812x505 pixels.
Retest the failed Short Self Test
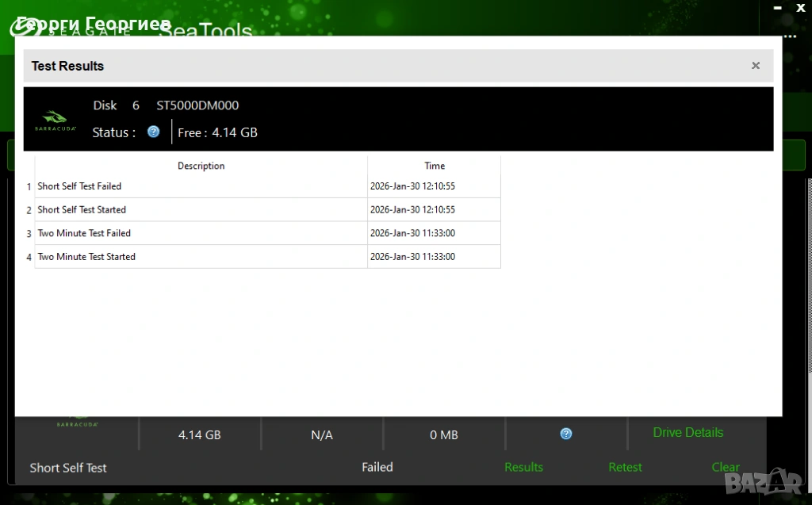(625, 468)
